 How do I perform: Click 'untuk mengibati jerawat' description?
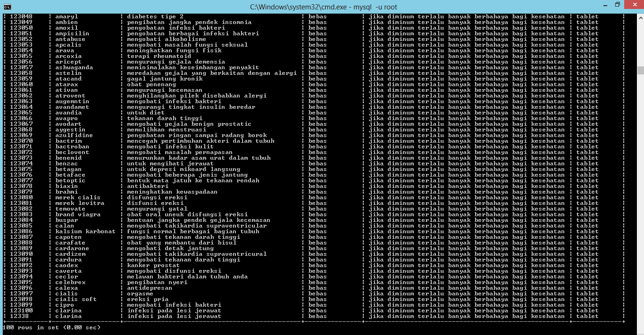[170, 163]
